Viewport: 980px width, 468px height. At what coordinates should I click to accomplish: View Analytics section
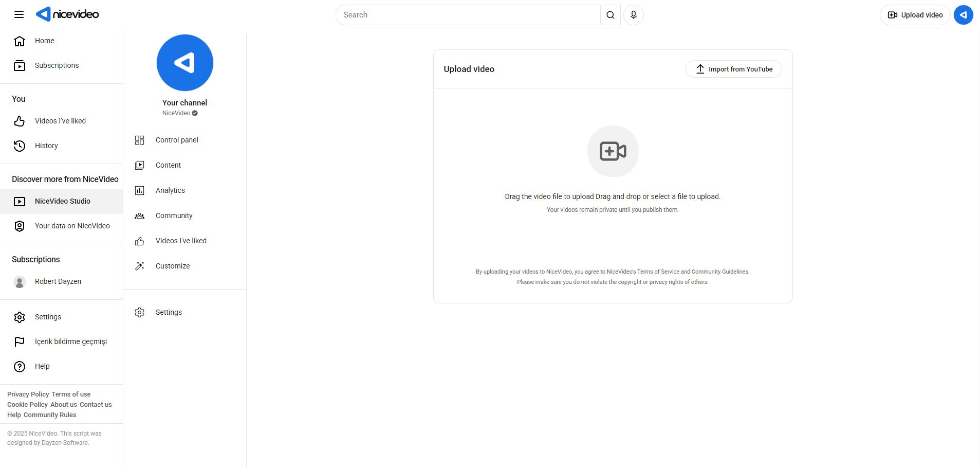pos(185,191)
